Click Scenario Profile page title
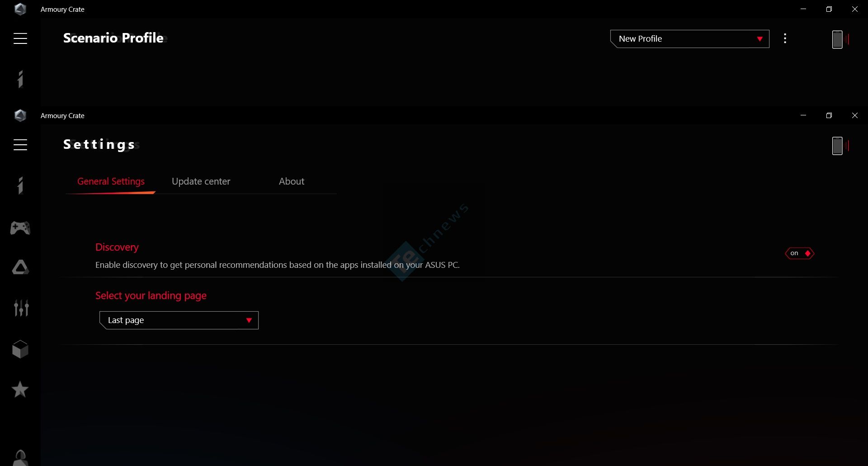 click(113, 38)
